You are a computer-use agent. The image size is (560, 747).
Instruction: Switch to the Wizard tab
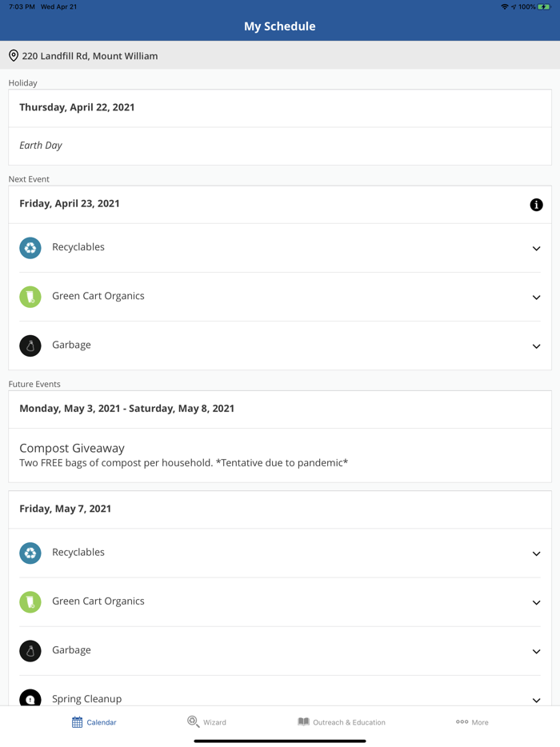click(206, 722)
